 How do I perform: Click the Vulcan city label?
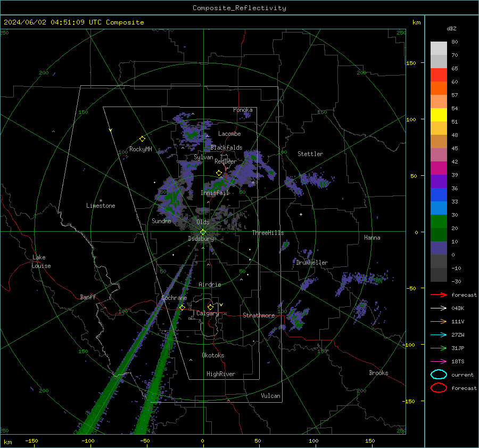click(x=270, y=396)
